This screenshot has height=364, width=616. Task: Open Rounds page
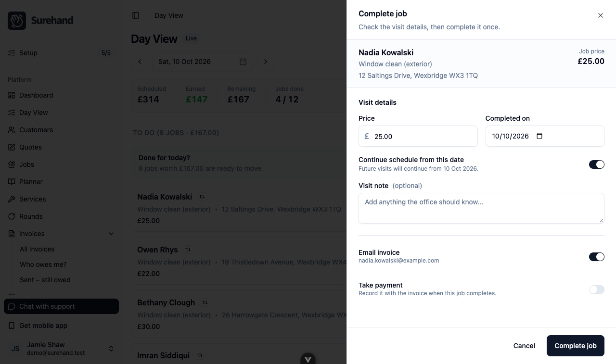click(x=62, y=216)
